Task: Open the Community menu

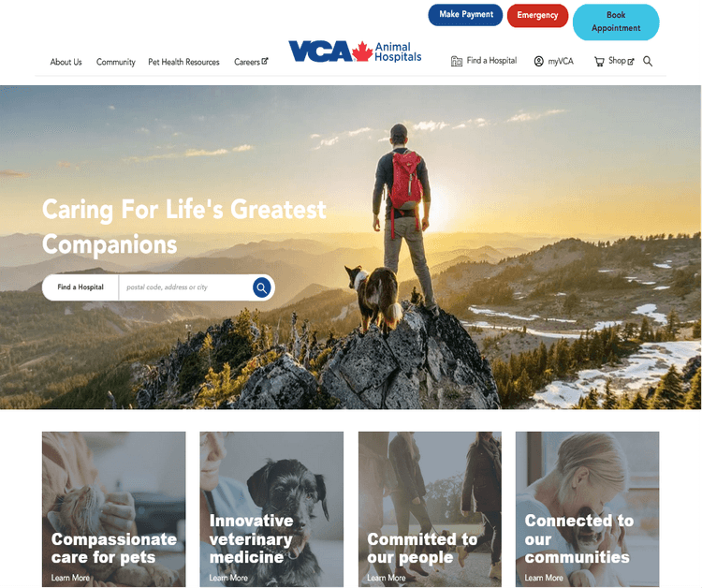Action: pos(115,62)
